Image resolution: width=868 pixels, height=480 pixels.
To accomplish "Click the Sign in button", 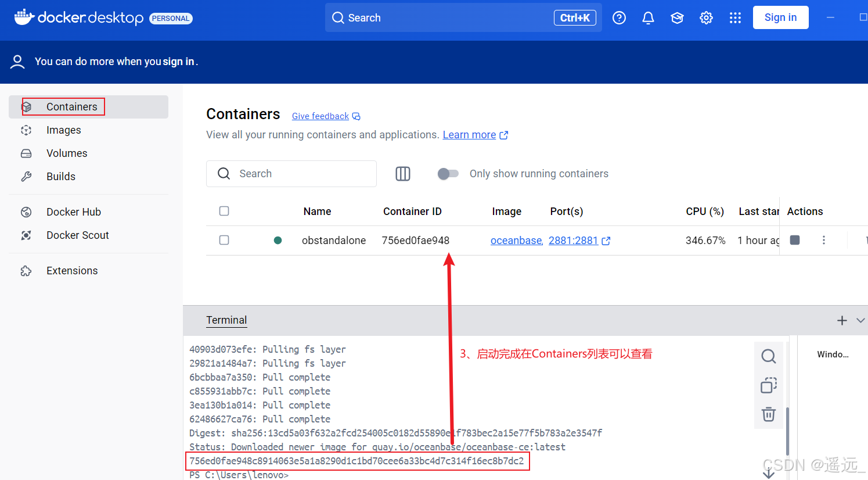I will pos(780,17).
